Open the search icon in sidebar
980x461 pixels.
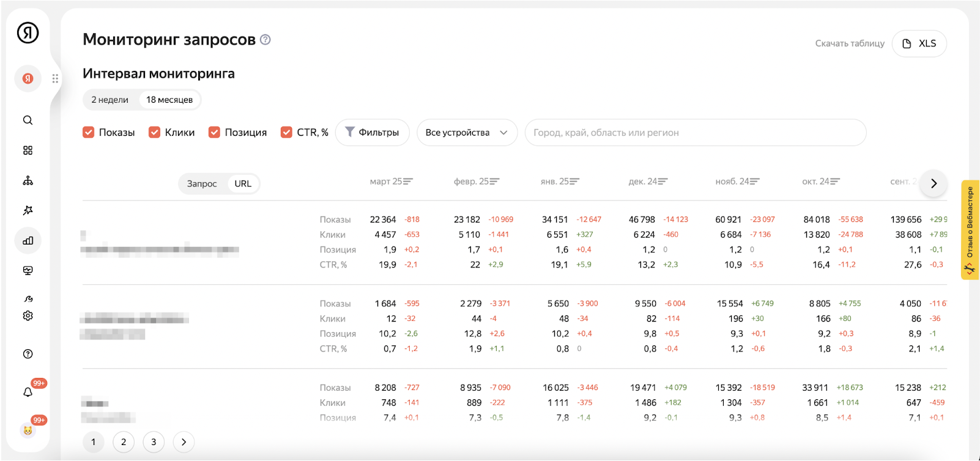[28, 120]
